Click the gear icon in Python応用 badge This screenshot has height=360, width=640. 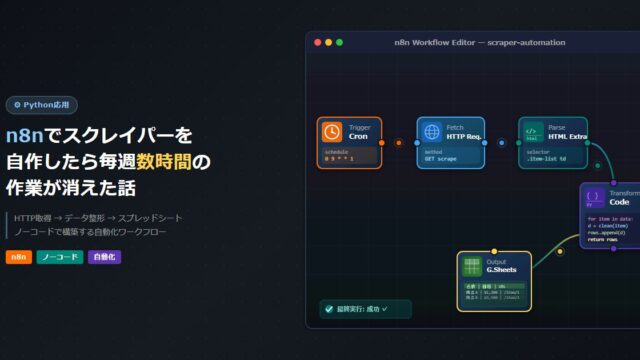pyautogui.click(x=17, y=105)
